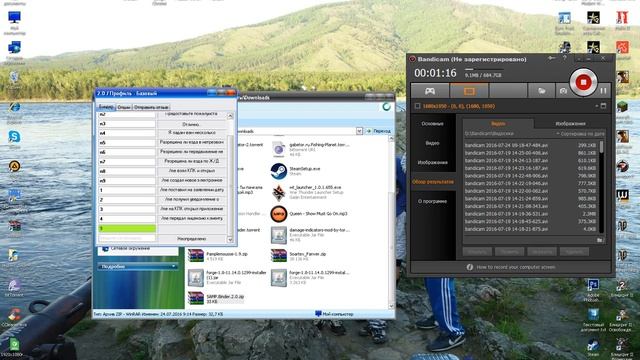The height and width of the screenshot is (360, 640).
Task: Open the Основные section in Bandicam sidebar
Action: (x=432, y=124)
